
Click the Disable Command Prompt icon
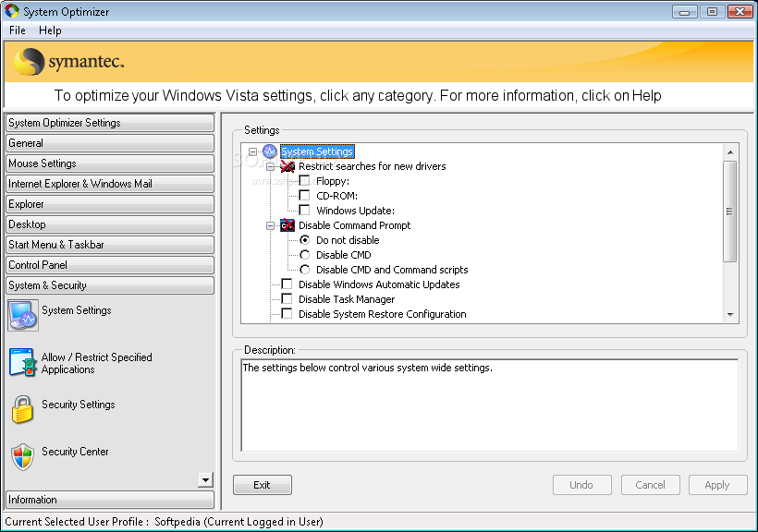coord(287,225)
